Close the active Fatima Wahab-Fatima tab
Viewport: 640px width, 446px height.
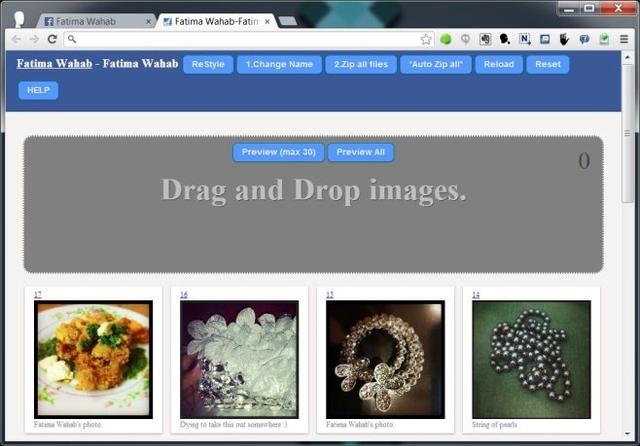267,20
